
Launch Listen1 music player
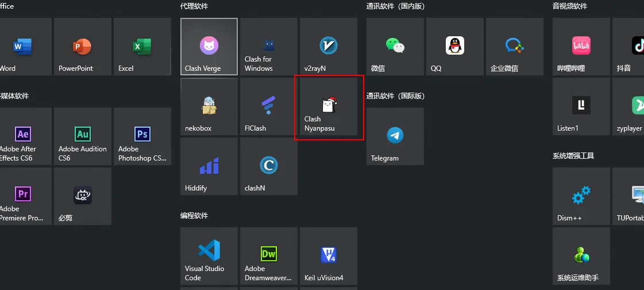point(581,106)
